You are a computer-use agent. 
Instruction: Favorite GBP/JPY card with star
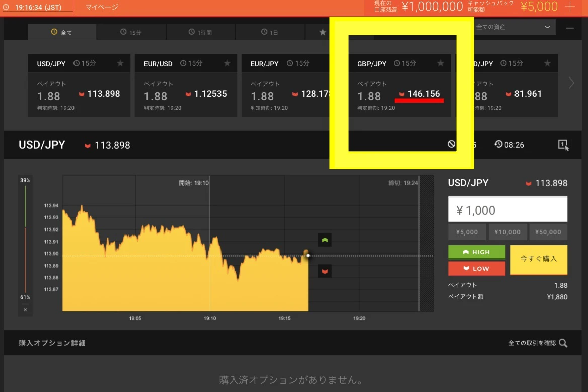(x=440, y=63)
